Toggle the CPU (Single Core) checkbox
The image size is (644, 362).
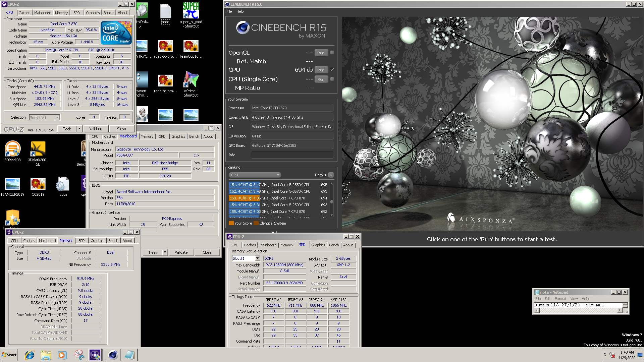click(x=332, y=79)
